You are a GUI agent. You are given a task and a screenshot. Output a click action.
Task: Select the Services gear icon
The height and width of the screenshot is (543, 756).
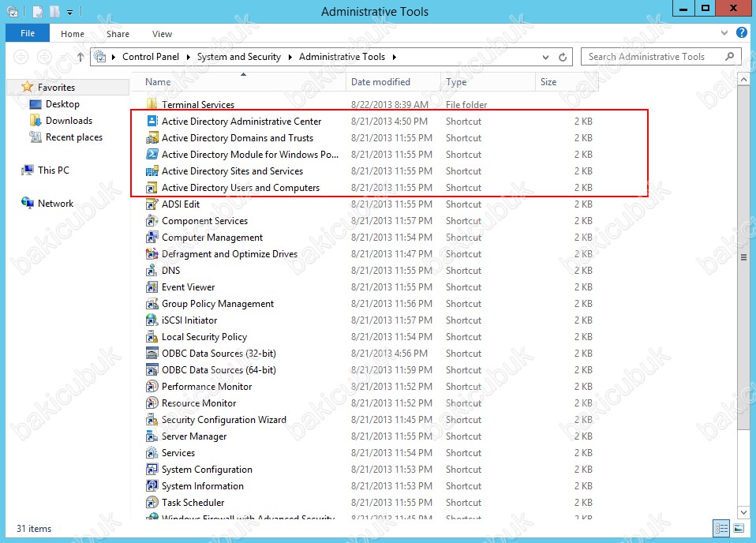point(152,453)
